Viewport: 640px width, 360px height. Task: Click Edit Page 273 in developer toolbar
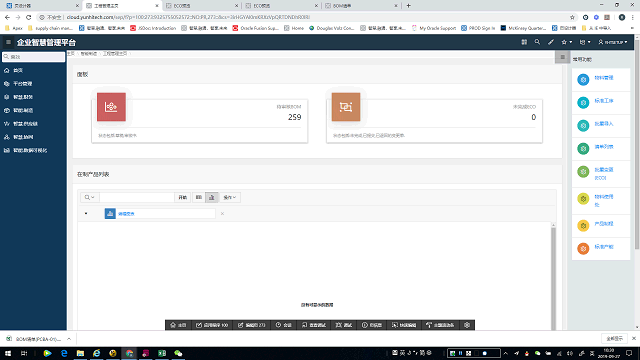pos(252,325)
